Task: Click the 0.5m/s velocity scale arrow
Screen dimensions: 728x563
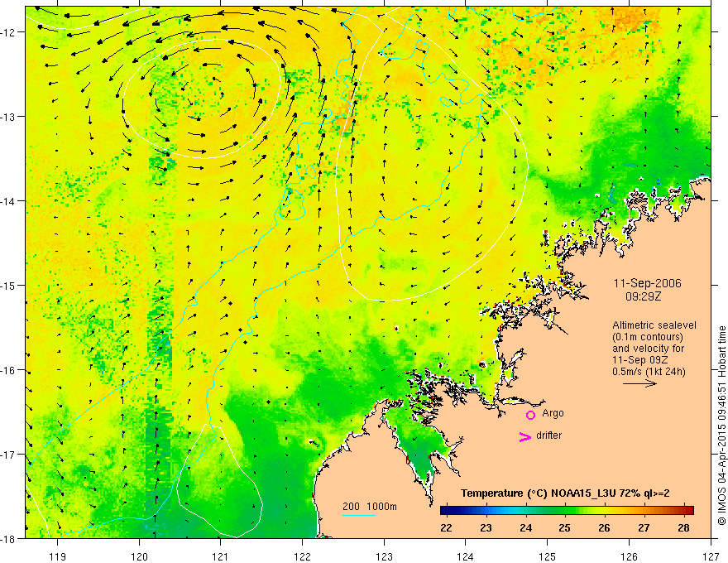Action: pyautogui.click(x=639, y=383)
